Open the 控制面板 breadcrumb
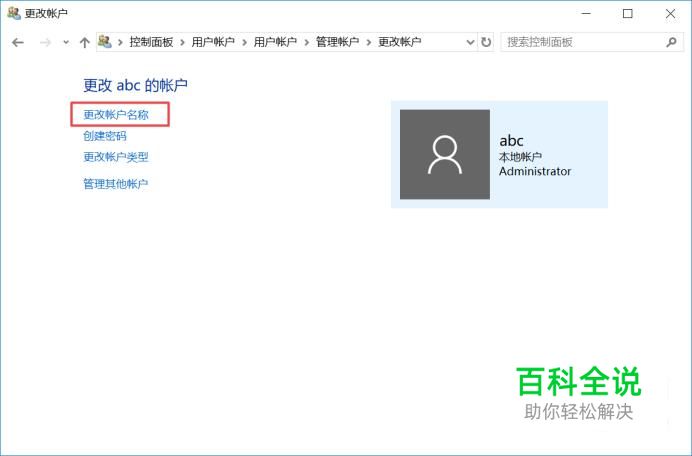The image size is (692, 456). [x=151, y=42]
